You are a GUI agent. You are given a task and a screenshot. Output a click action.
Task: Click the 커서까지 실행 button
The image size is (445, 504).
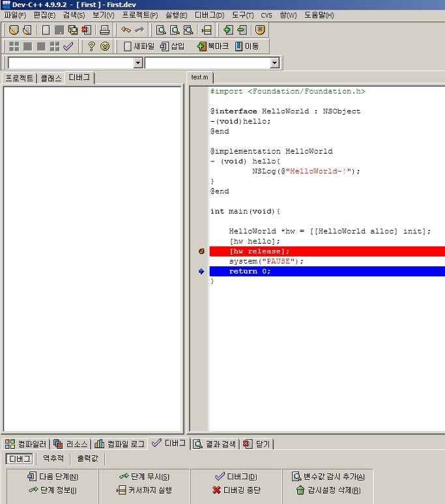click(144, 490)
